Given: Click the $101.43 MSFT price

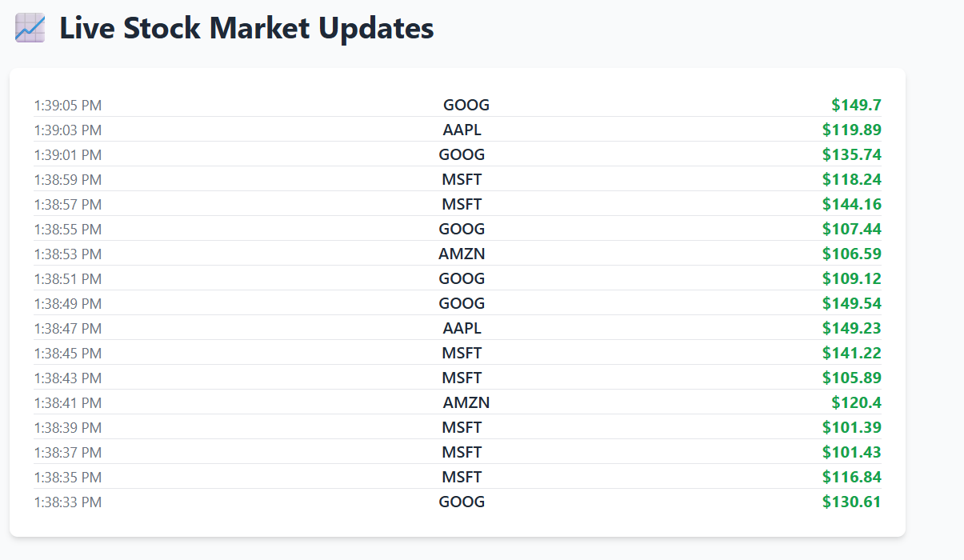Looking at the screenshot, I should point(851,452).
